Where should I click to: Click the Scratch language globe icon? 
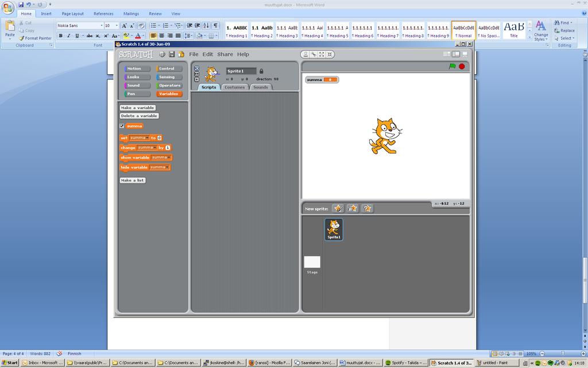162,55
